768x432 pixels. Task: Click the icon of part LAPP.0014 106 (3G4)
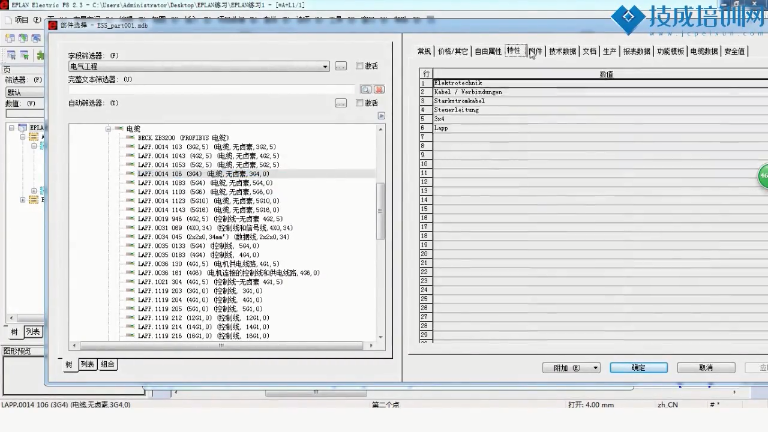(130, 173)
